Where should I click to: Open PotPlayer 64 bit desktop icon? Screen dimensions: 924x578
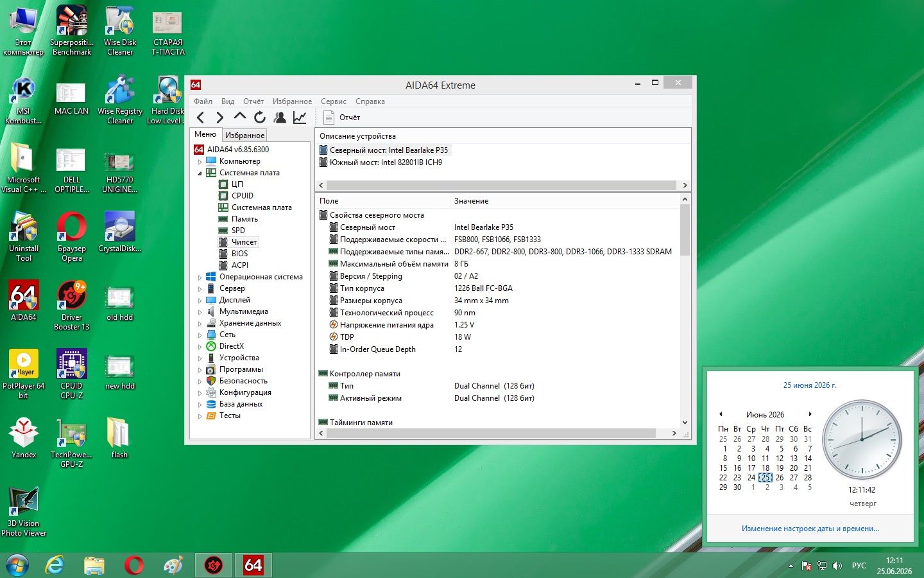(23, 374)
